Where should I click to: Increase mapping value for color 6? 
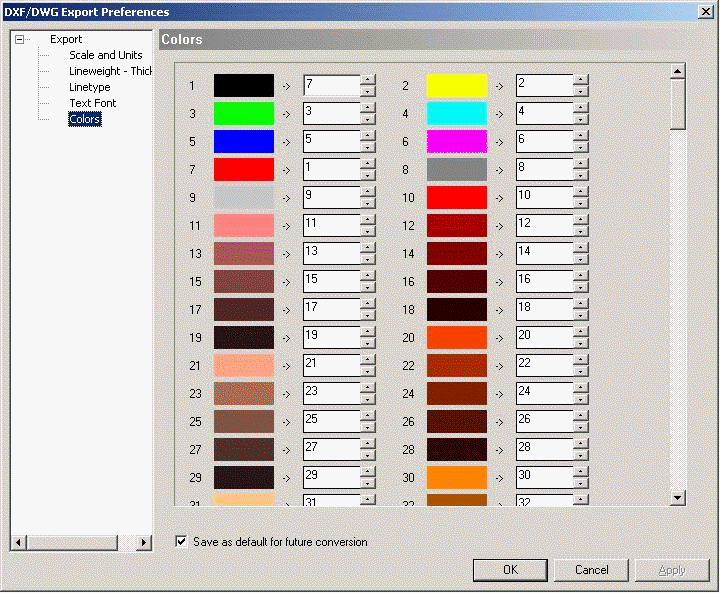pyautogui.click(x=580, y=136)
